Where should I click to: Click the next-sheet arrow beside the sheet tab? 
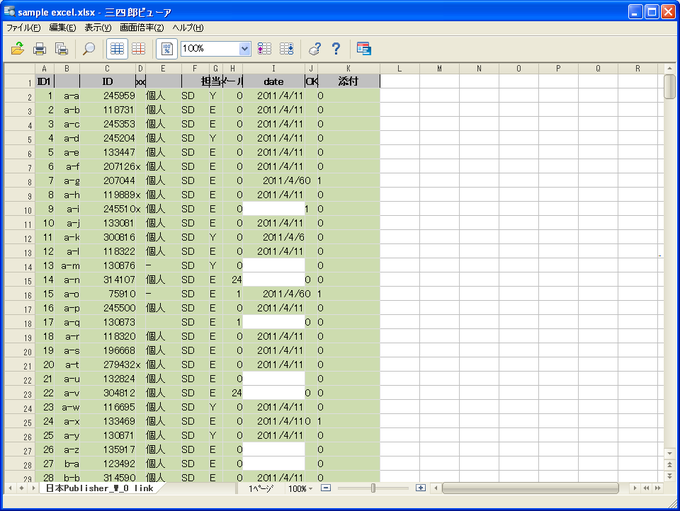(33, 488)
